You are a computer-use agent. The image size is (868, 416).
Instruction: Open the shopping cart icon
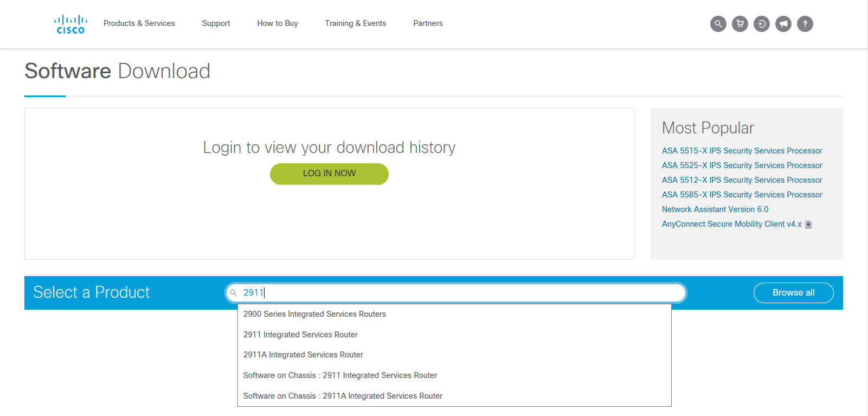pos(740,24)
